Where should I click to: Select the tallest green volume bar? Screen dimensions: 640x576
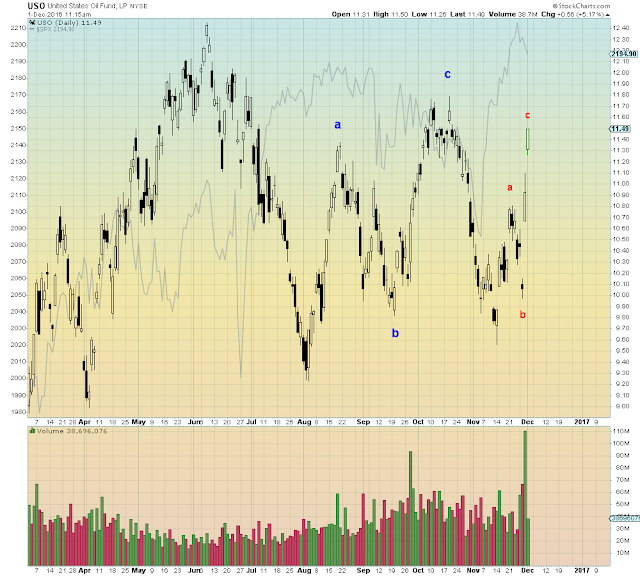coord(525,498)
